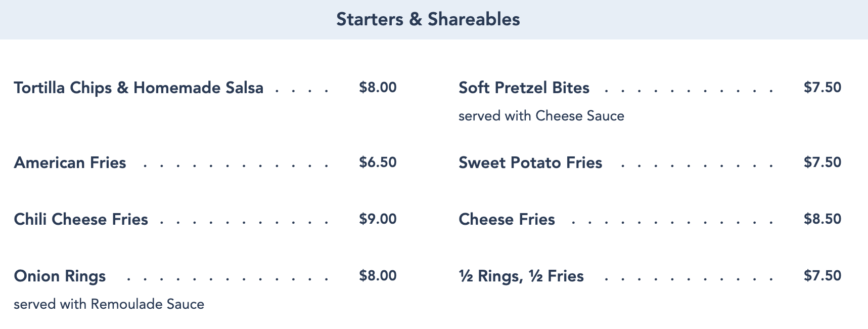Click the Onion Rings $8.00 price
Image resolution: width=868 pixels, height=329 pixels.
(x=378, y=276)
